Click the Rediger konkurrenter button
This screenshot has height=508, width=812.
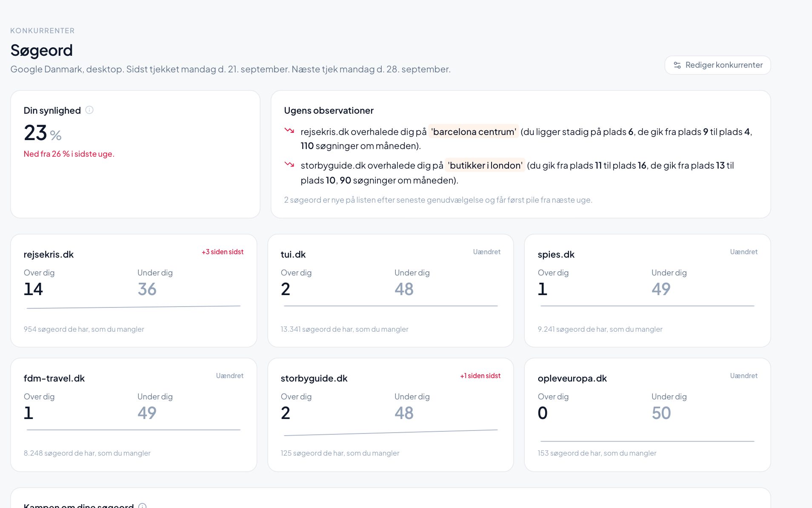pos(718,65)
